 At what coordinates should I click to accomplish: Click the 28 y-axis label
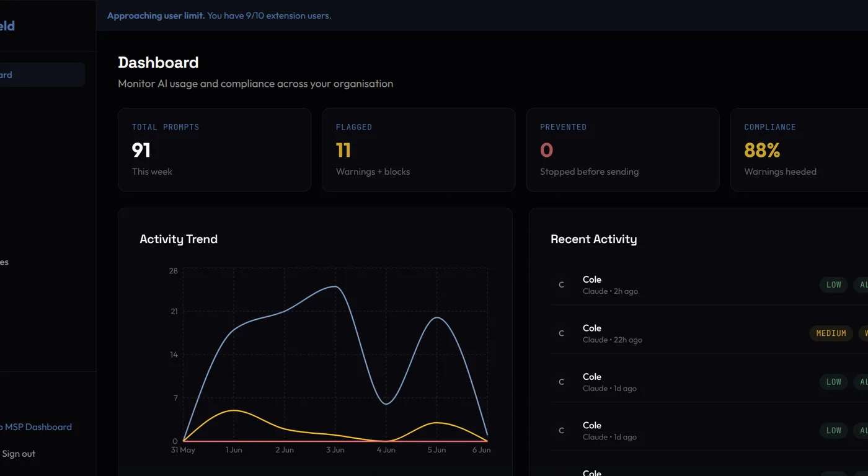pos(173,271)
